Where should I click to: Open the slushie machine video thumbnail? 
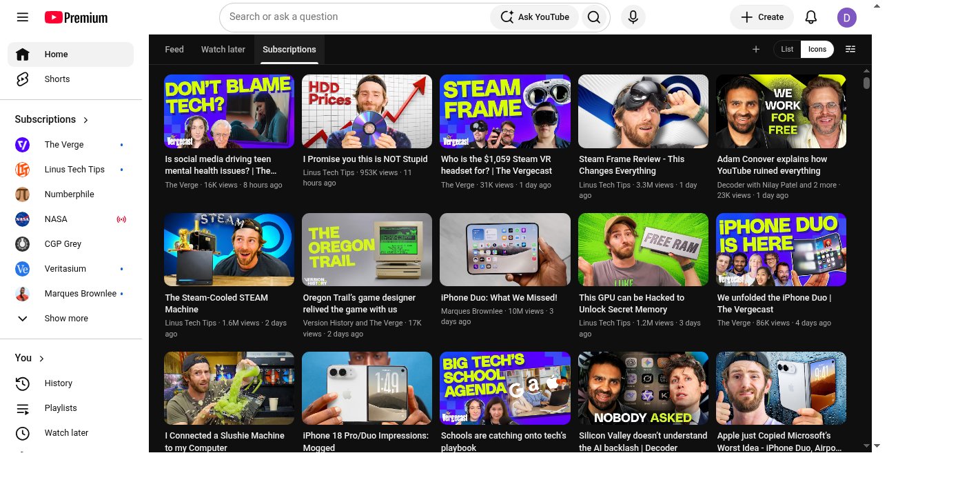click(229, 388)
